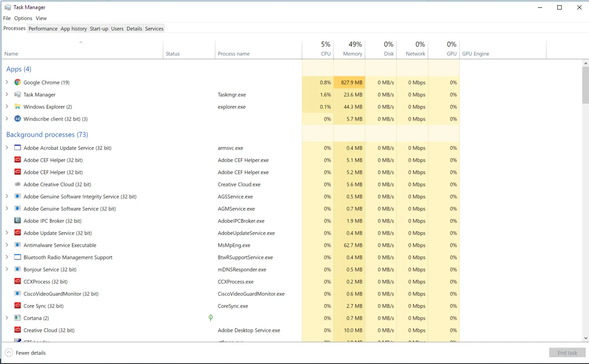Click the Bonjour Service icon

17,269
